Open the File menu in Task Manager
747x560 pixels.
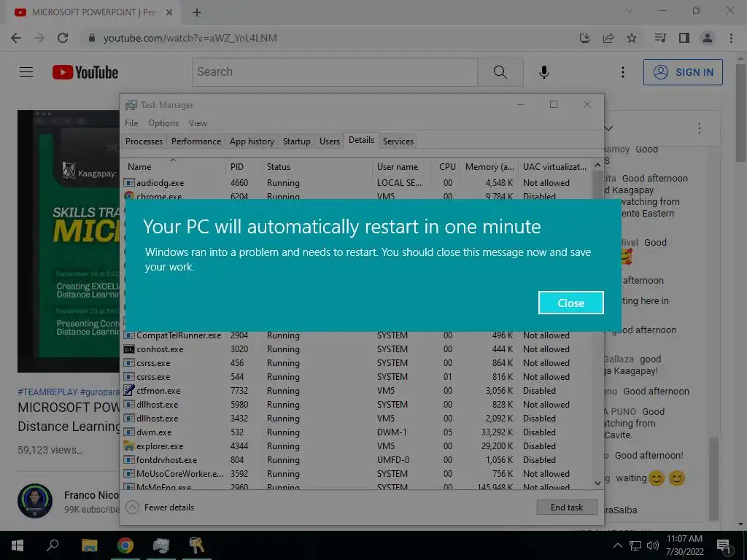[131, 123]
